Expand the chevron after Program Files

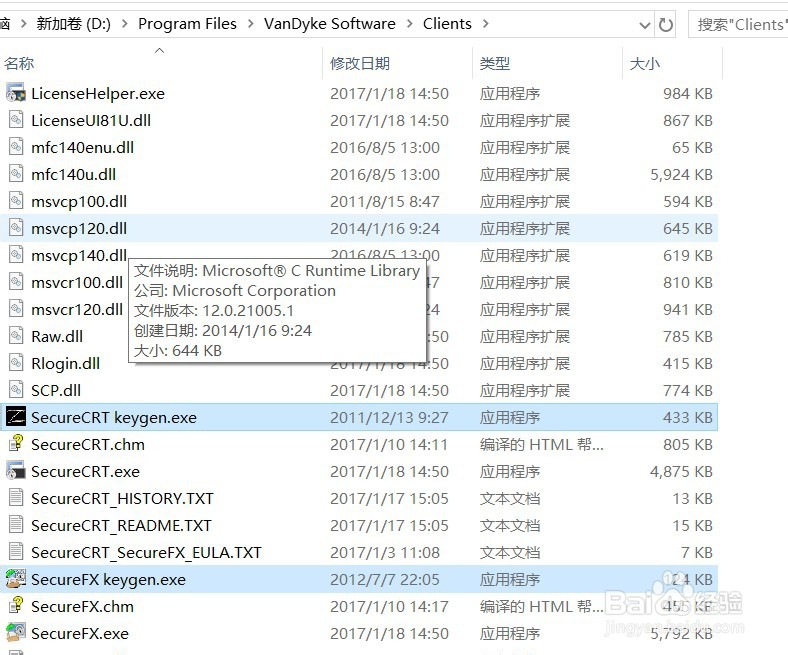pyautogui.click(x=250, y=24)
